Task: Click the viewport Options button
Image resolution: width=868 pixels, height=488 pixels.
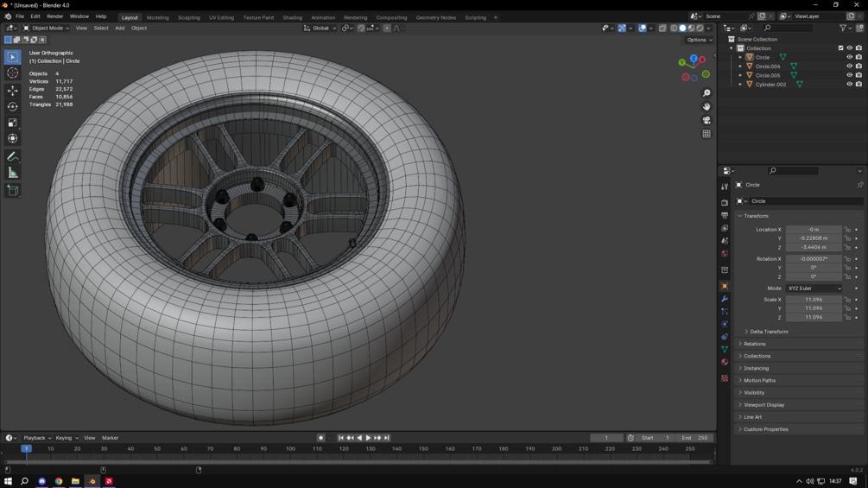Action: (698, 40)
